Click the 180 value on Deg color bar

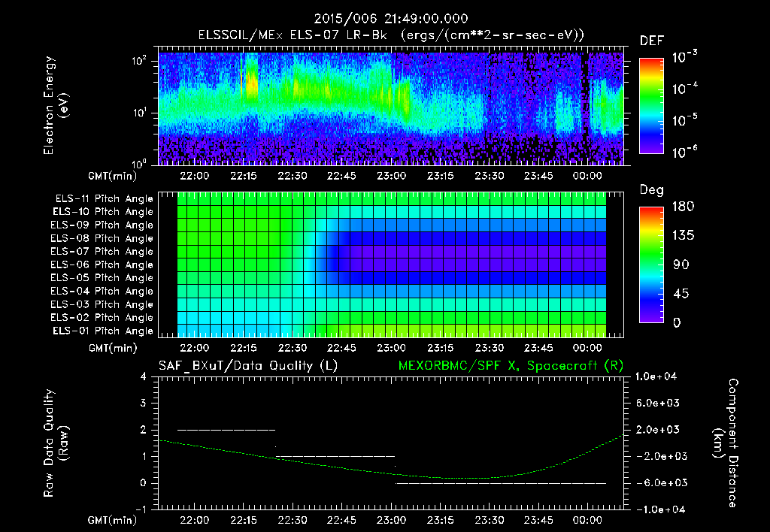[x=683, y=207]
